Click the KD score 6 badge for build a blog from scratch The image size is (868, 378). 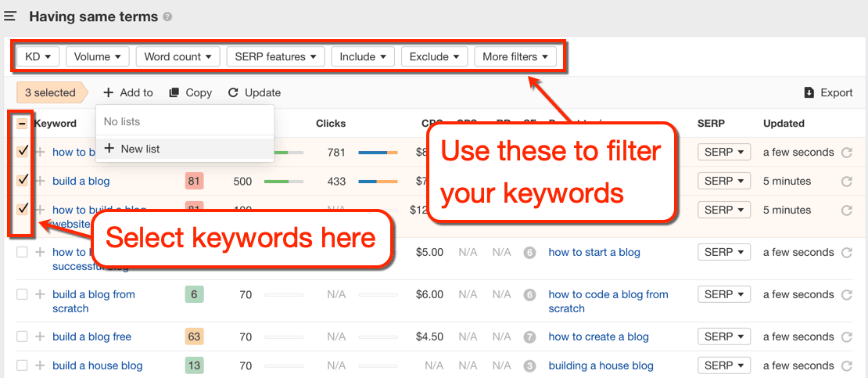click(x=194, y=294)
